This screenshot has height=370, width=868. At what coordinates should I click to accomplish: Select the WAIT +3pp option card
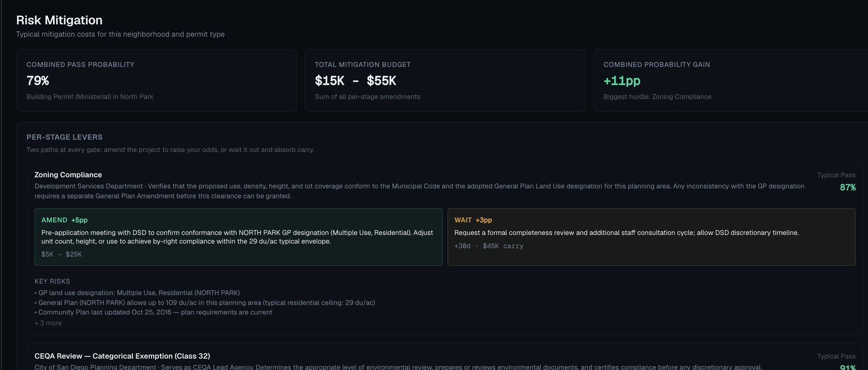(651, 237)
